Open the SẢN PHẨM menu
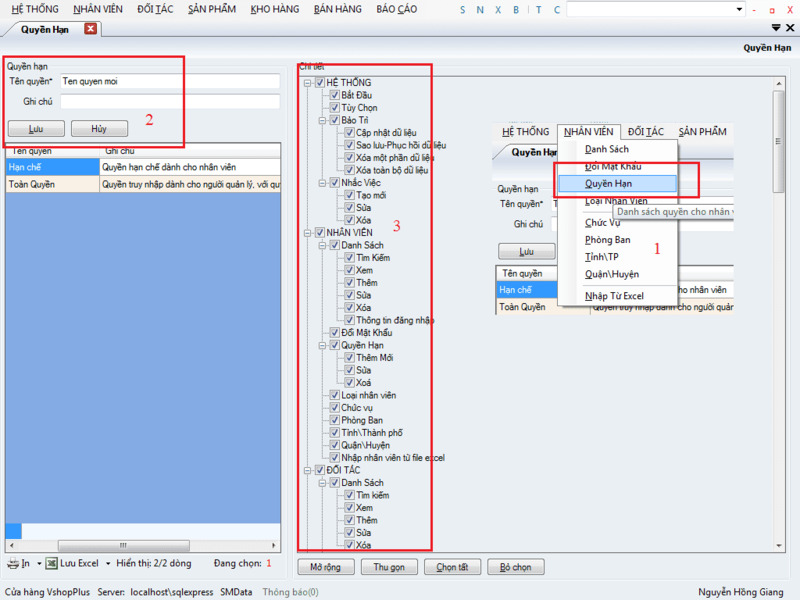 pos(212,9)
